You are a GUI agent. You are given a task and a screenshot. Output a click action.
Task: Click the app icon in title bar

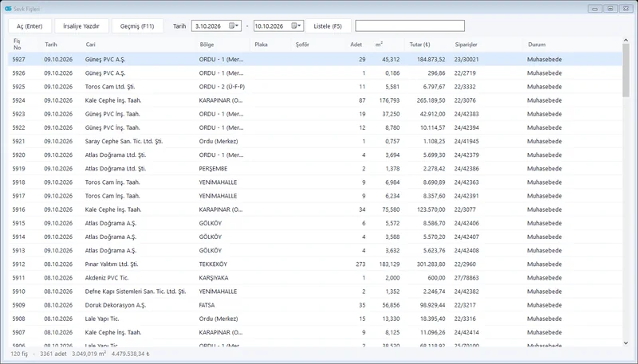pos(8,9)
